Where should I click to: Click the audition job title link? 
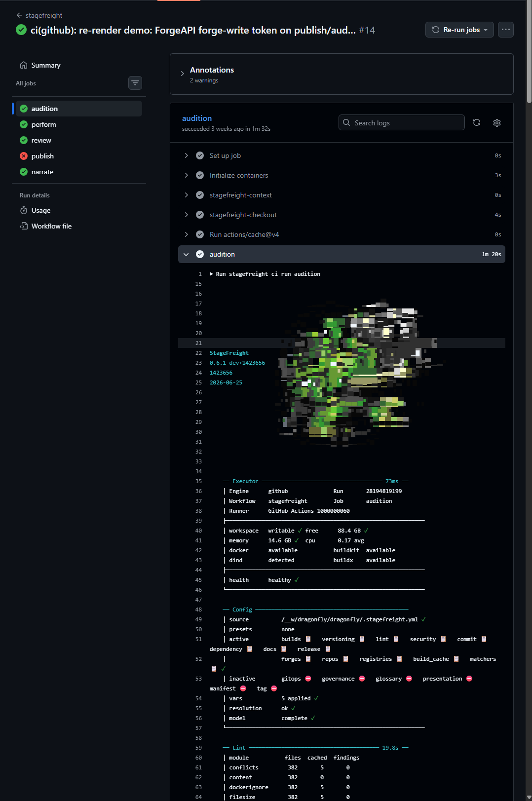click(x=197, y=118)
